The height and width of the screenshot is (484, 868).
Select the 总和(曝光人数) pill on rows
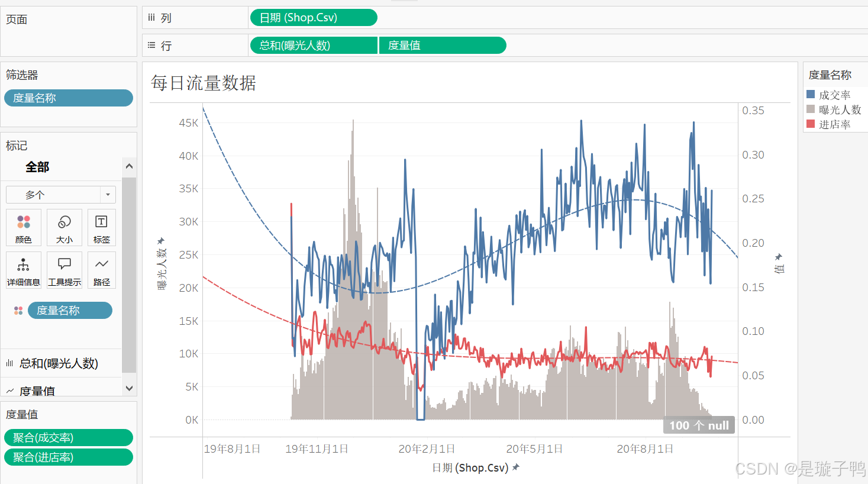coord(314,46)
